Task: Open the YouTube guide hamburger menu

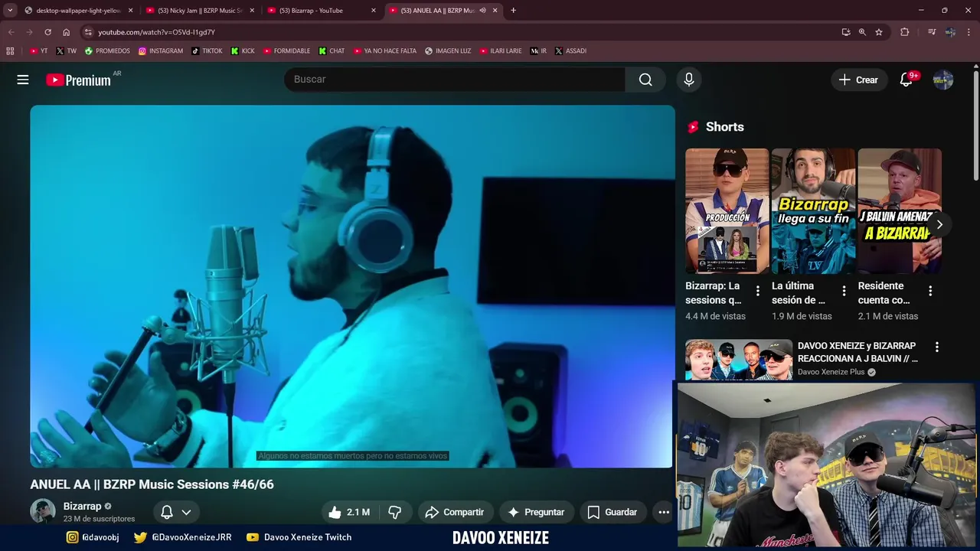Action: 23,80
